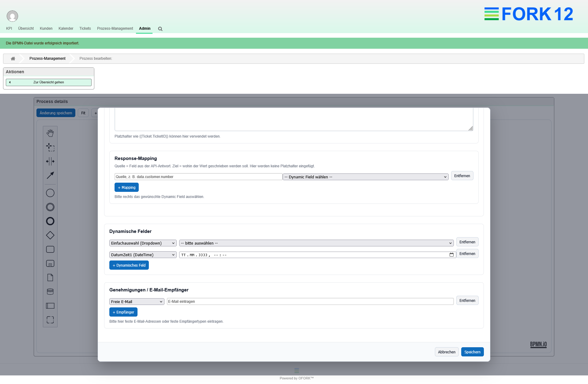The width and height of the screenshot is (588, 384).
Task: Create a gateway from the palette
Action: [x=50, y=235]
